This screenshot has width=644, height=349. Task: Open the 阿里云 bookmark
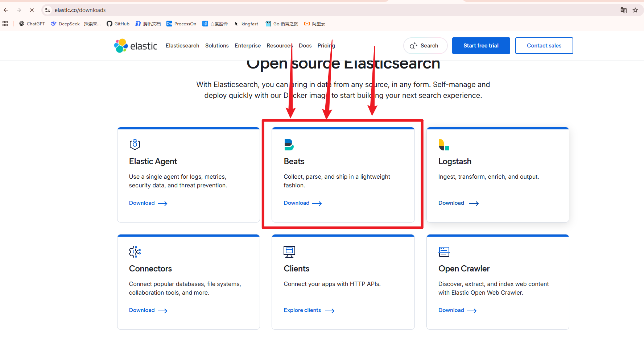click(315, 24)
